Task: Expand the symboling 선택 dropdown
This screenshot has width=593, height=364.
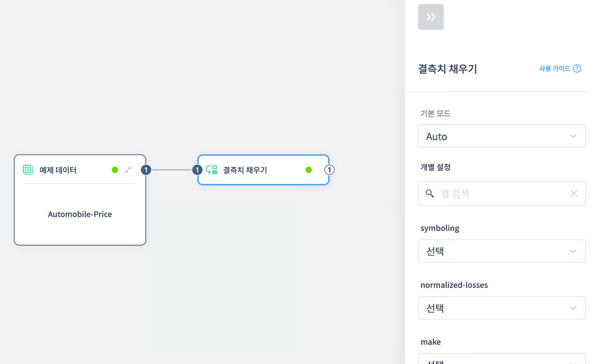Action: click(501, 251)
